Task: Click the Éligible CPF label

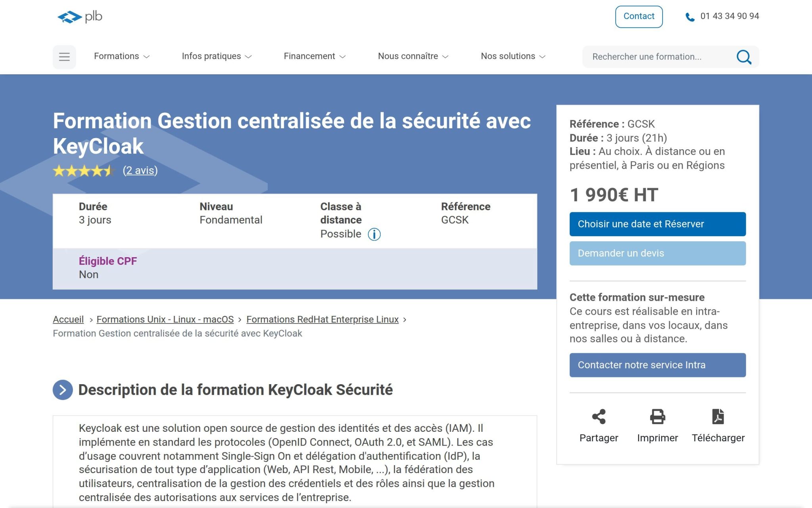Action: click(108, 261)
